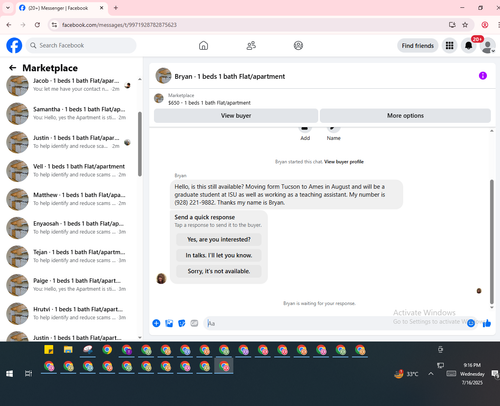Screen dimensions: 500x406
Task: View site information icon in address bar
Action: tap(54, 25)
